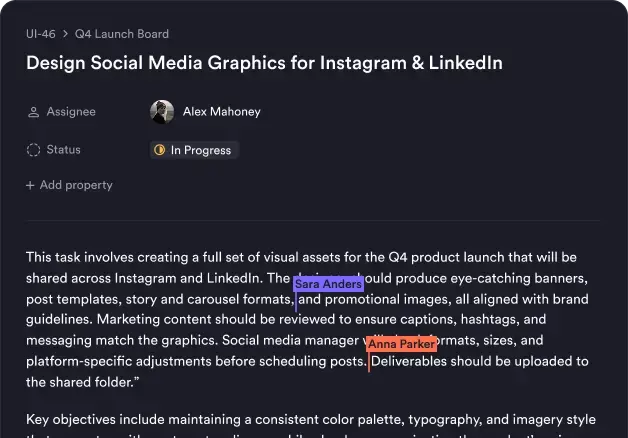
Task: Click Anna Parker's orange cursor label
Action: pyautogui.click(x=402, y=344)
